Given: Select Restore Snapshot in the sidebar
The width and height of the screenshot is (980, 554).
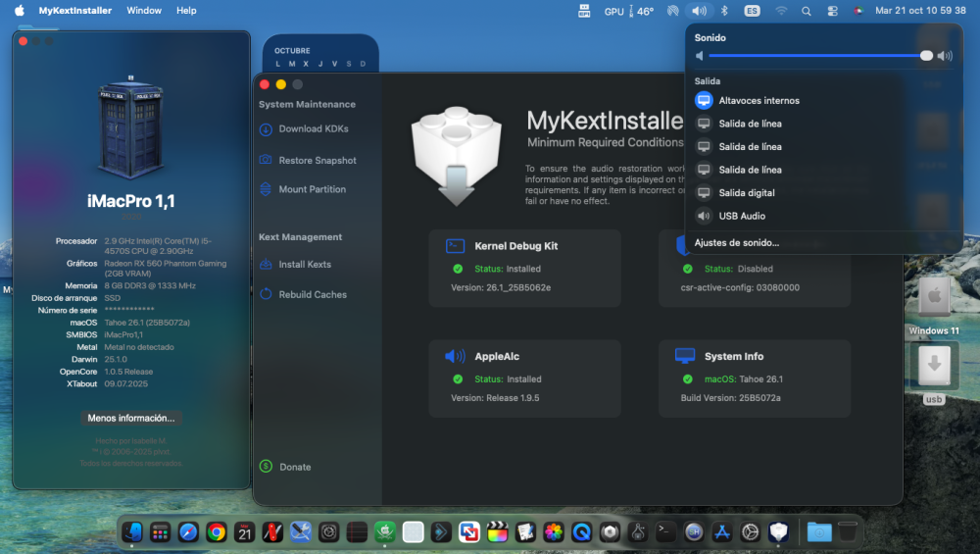Looking at the screenshot, I should pos(308,160).
